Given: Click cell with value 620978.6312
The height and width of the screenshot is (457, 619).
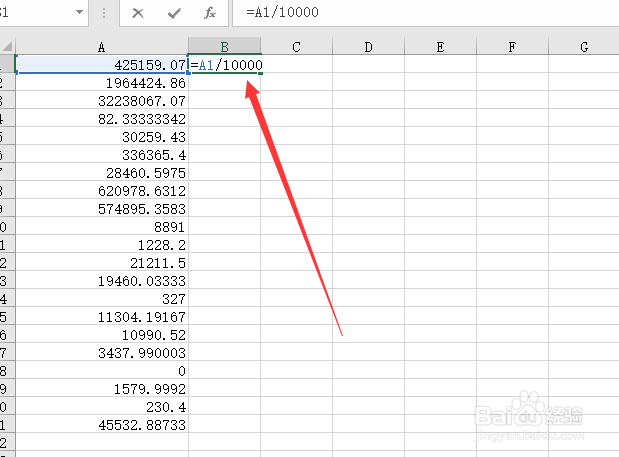Looking at the screenshot, I should coord(102,191).
